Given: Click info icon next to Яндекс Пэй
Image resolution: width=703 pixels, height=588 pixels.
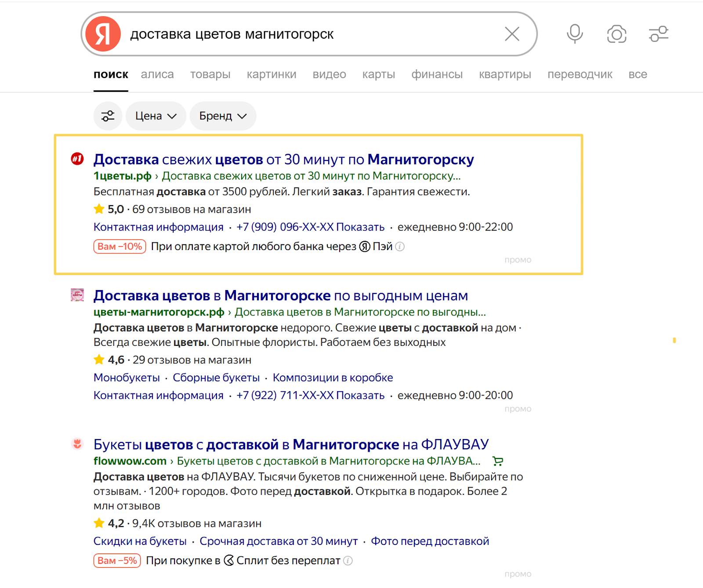Looking at the screenshot, I should (400, 247).
